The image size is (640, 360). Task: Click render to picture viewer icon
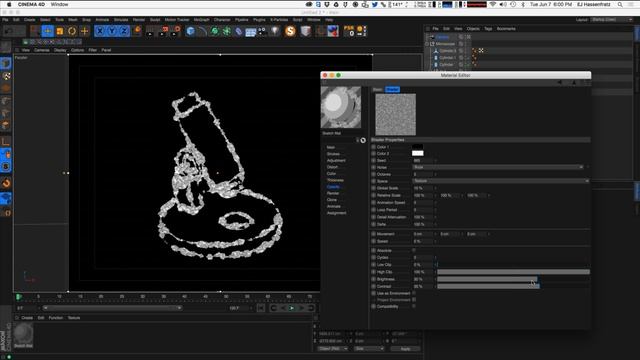point(164,31)
